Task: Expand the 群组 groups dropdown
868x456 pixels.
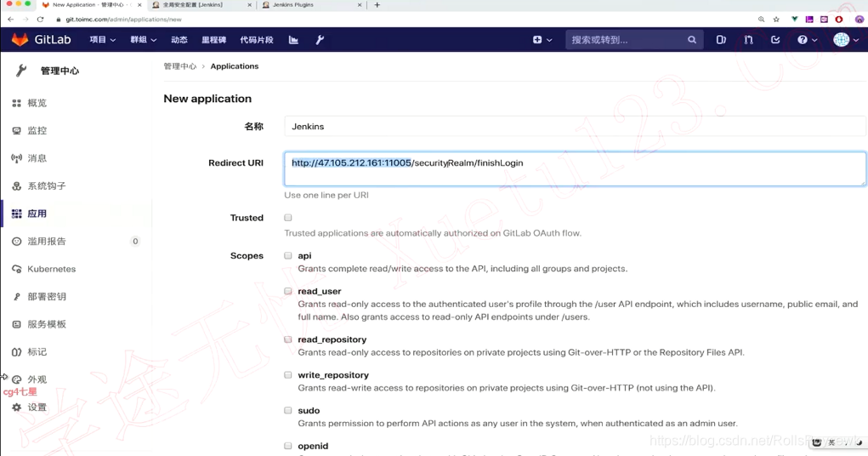Action: tap(144, 40)
